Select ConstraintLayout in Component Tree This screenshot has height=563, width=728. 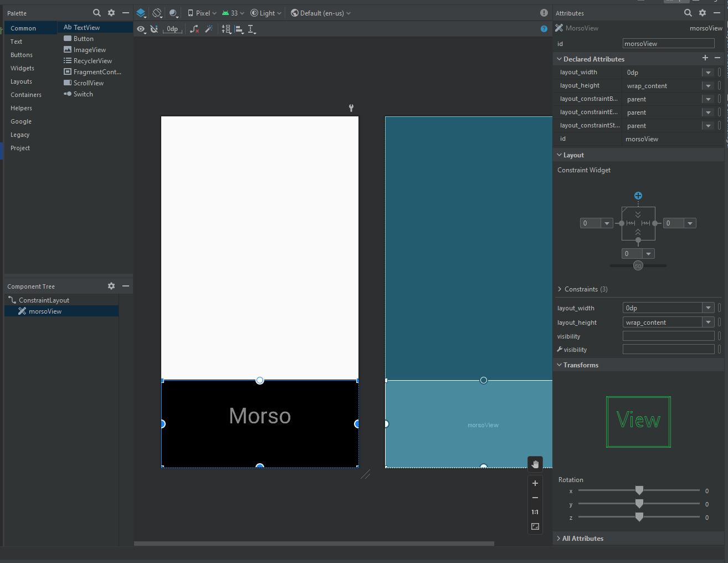44,300
